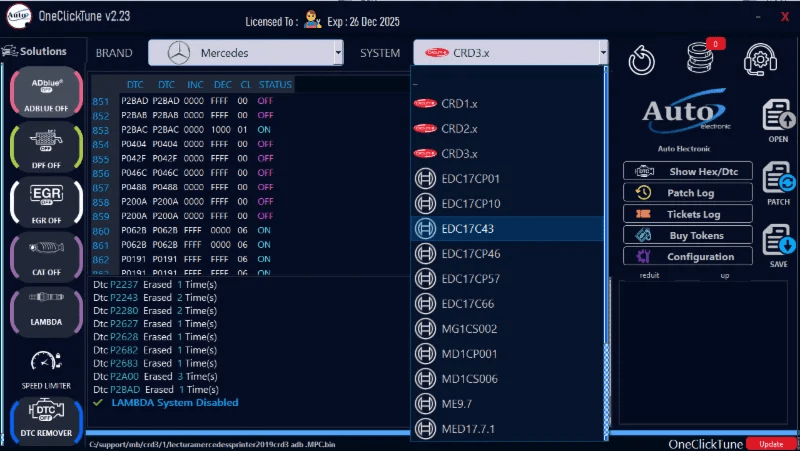This screenshot has width=800, height=451.
Task: Select MD1CS006 from system list
Action: pyautogui.click(x=508, y=379)
